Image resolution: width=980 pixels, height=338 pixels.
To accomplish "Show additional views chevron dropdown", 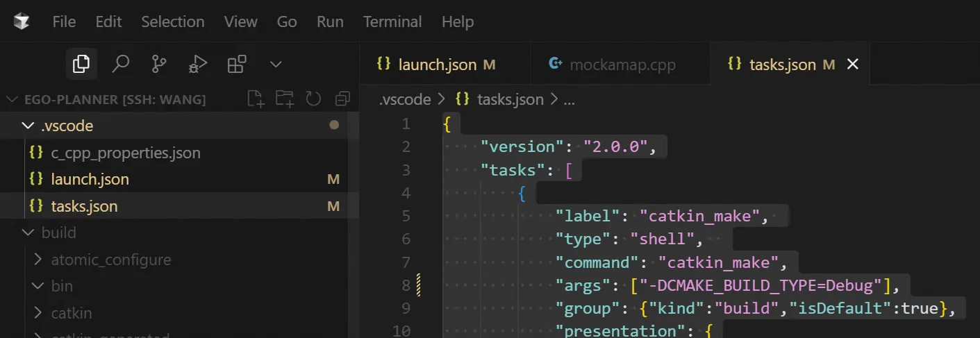I will coord(276,64).
